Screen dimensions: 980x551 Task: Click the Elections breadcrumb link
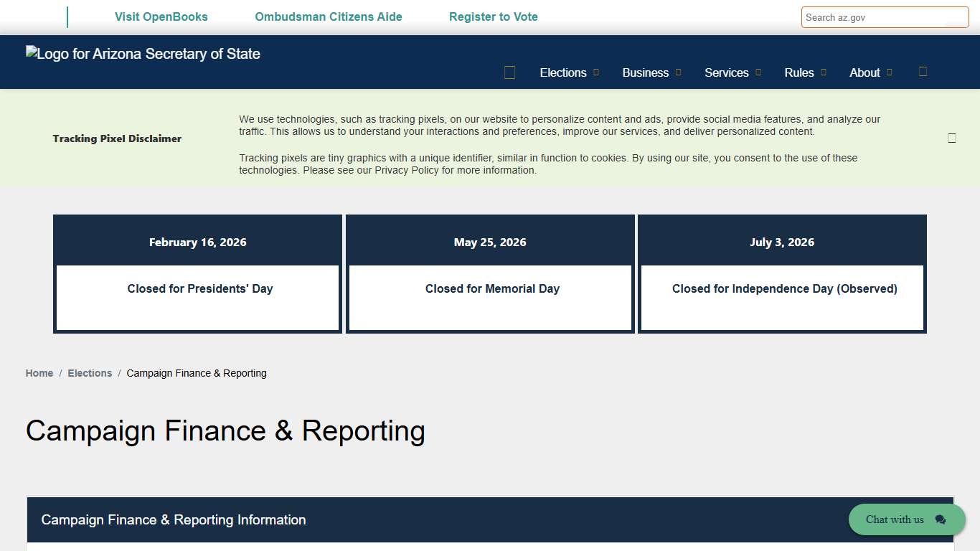(90, 373)
